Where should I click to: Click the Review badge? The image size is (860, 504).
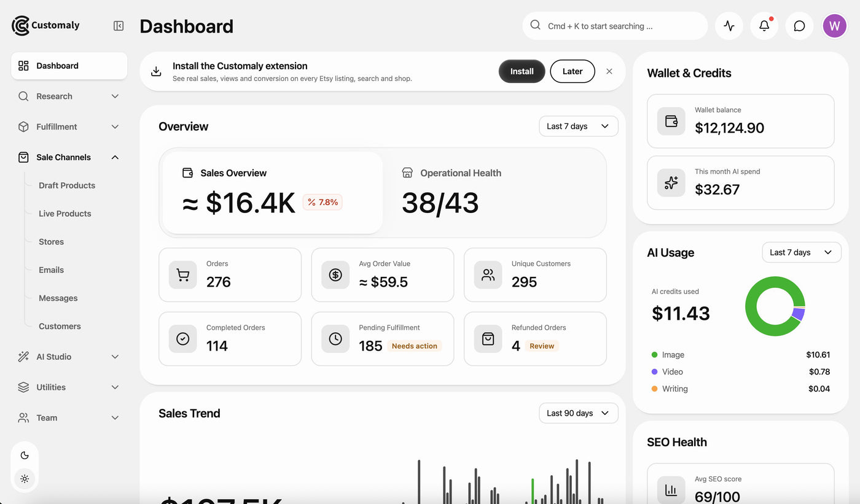click(x=542, y=346)
